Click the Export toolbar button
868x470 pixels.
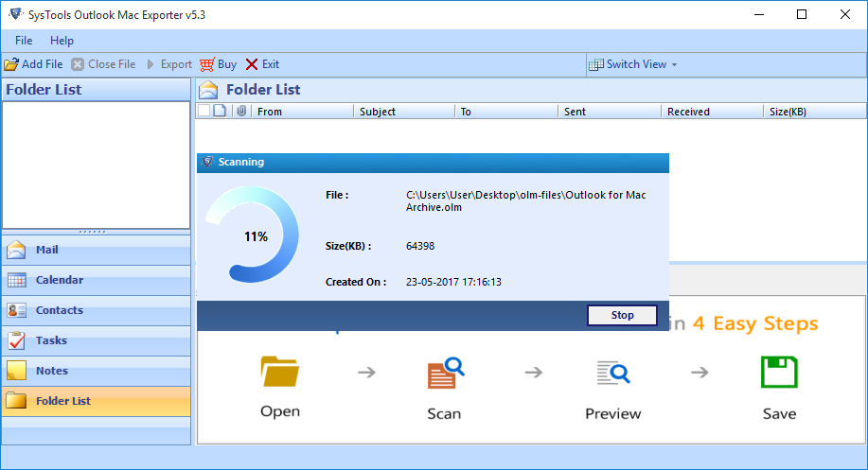pos(168,64)
